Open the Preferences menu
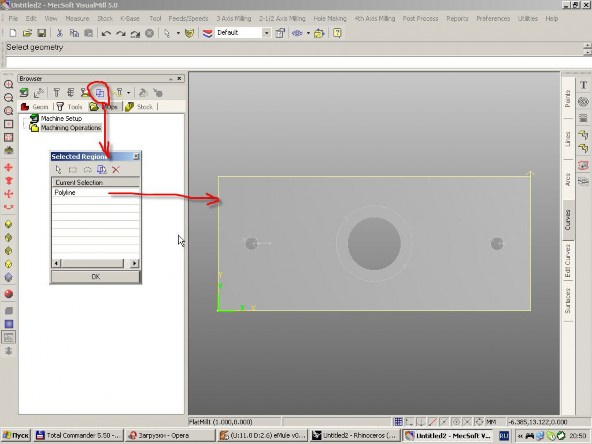Image resolution: width=592 pixels, height=444 pixels. pyautogui.click(x=493, y=18)
